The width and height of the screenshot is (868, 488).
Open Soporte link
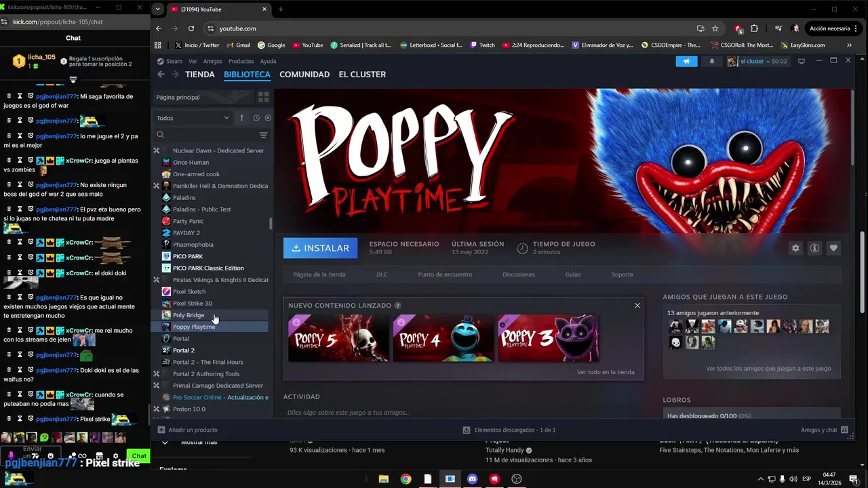point(622,274)
